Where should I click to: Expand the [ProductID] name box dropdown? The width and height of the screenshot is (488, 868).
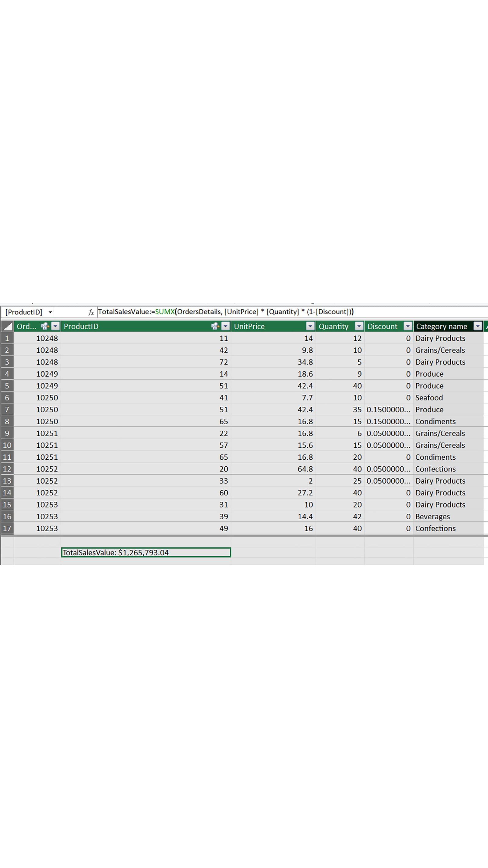pyautogui.click(x=50, y=312)
